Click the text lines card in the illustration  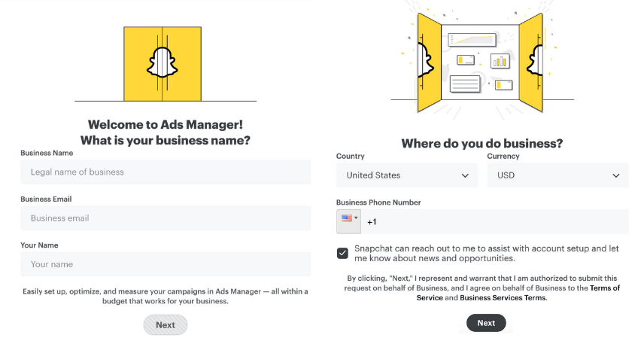(465, 83)
